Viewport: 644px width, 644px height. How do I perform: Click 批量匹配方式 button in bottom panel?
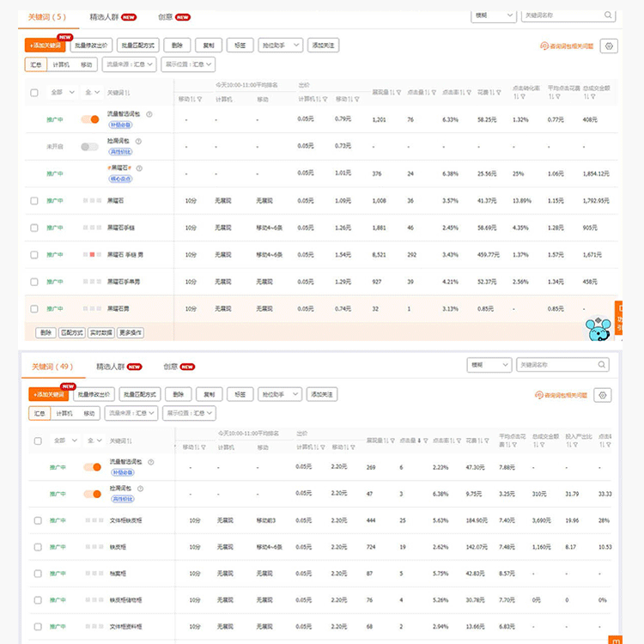(x=140, y=394)
